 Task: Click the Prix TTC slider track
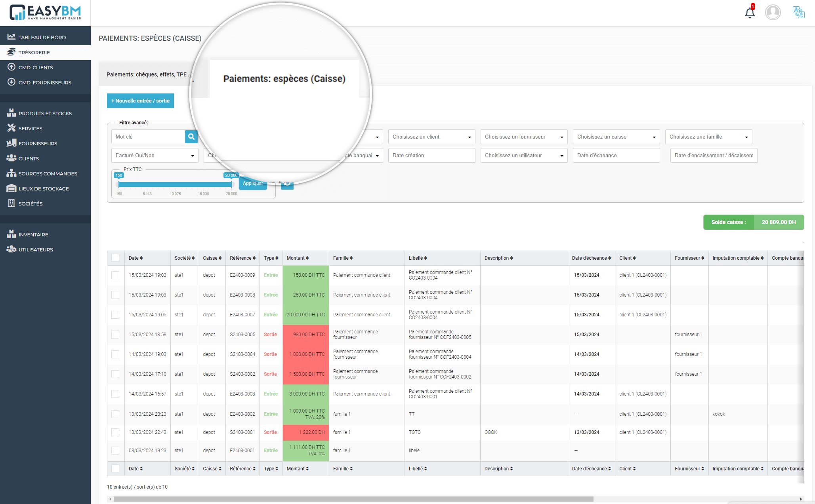175,184
